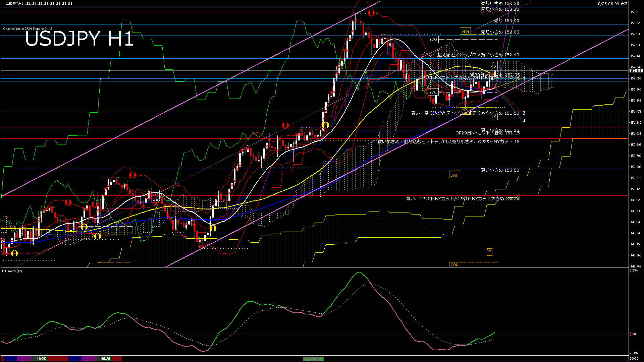644x362 pixels.
Task: Click the 10/25 date marker on timeline
Action: pyautogui.click(x=41, y=359)
